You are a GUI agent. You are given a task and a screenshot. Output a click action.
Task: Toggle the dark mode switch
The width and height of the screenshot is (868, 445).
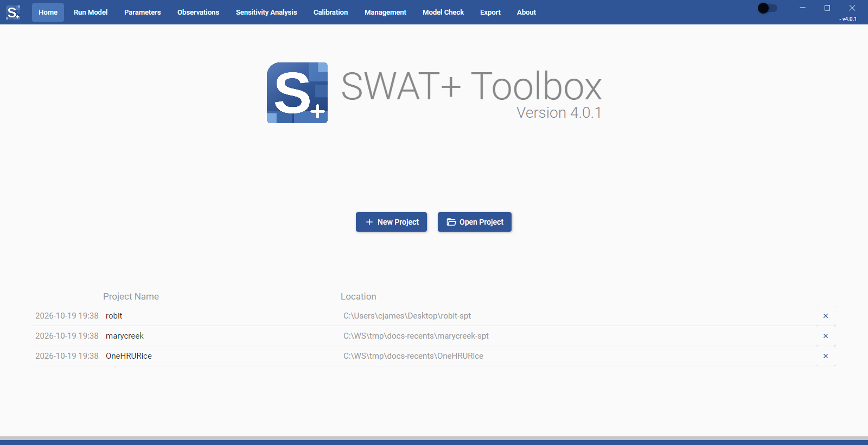(767, 8)
